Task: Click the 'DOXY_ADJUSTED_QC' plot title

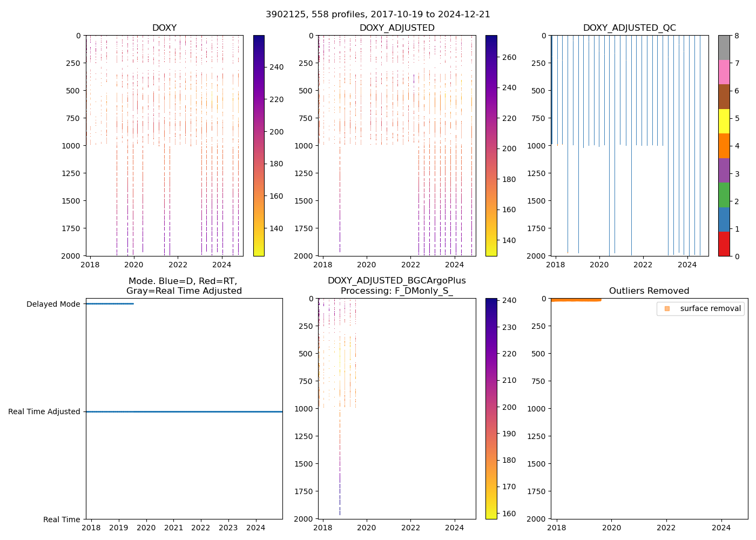Action: (629, 28)
